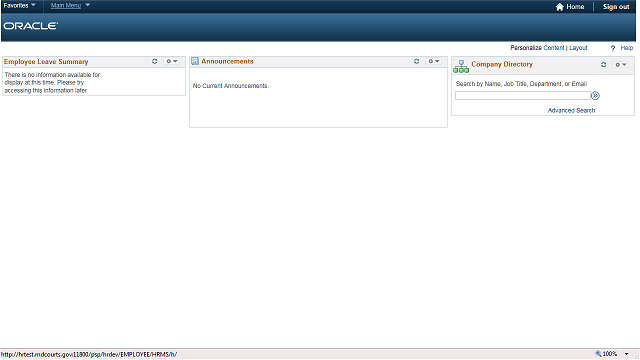Open Advanced Search link
Viewport: 640px width, 360px height.
(571, 110)
